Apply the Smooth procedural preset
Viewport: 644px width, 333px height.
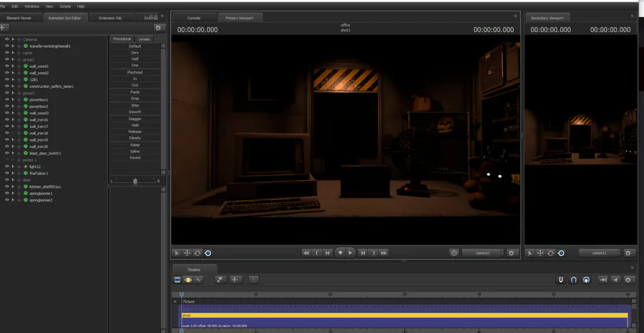coord(135,112)
